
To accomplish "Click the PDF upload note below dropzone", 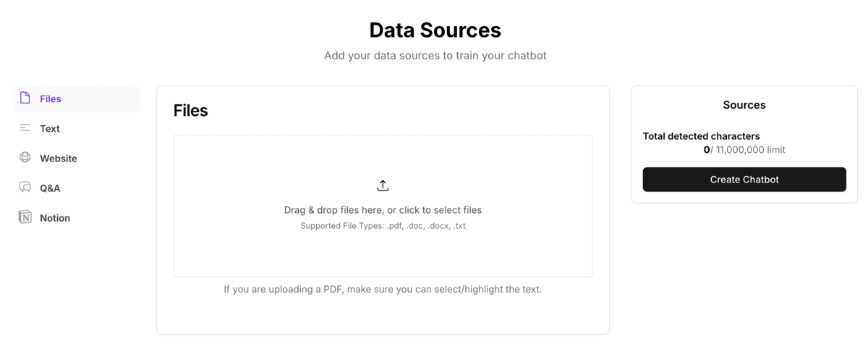I will [x=383, y=290].
